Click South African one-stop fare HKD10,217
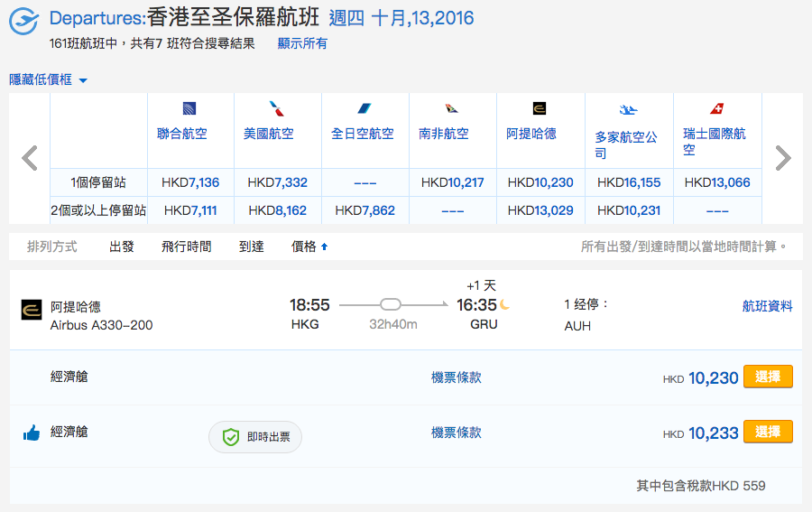 click(x=452, y=182)
